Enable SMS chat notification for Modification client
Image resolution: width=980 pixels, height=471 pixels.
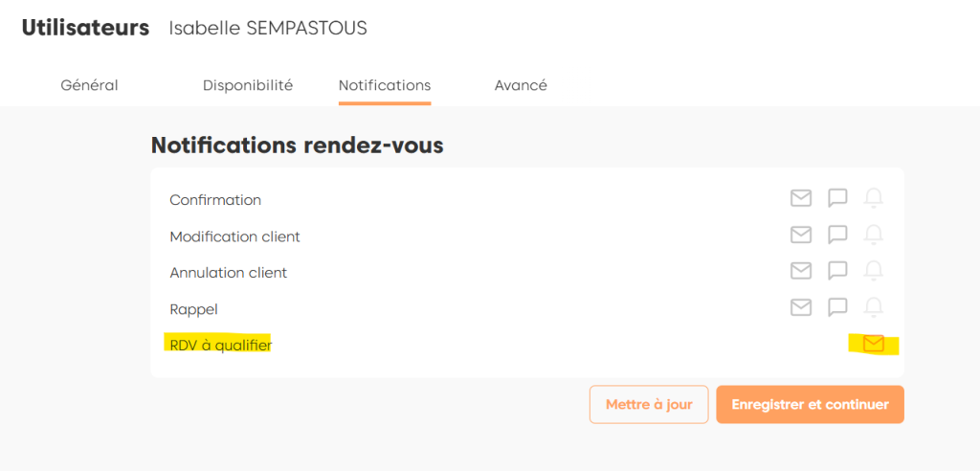coord(837,235)
